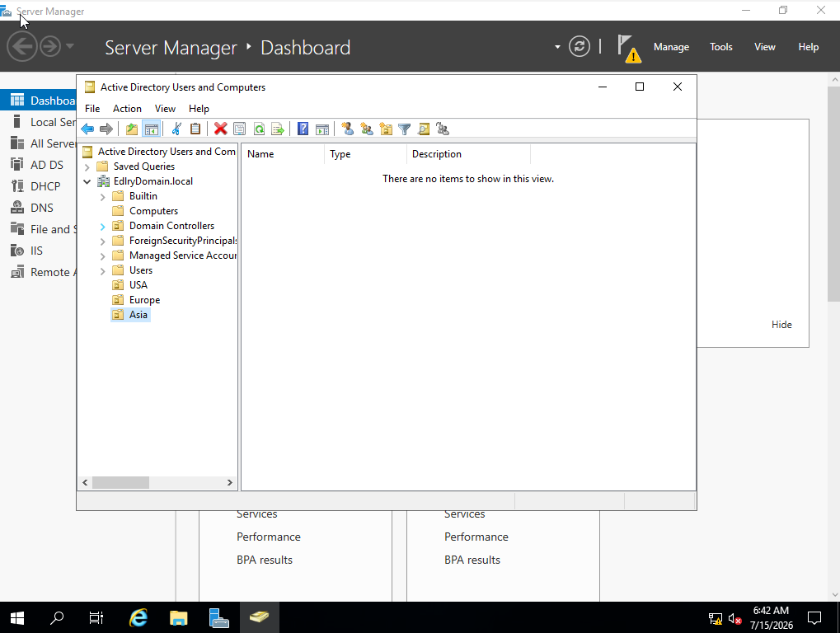The width and height of the screenshot is (840, 633).
Task: Create a new group via toolbar icon
Action: point(367,129)
